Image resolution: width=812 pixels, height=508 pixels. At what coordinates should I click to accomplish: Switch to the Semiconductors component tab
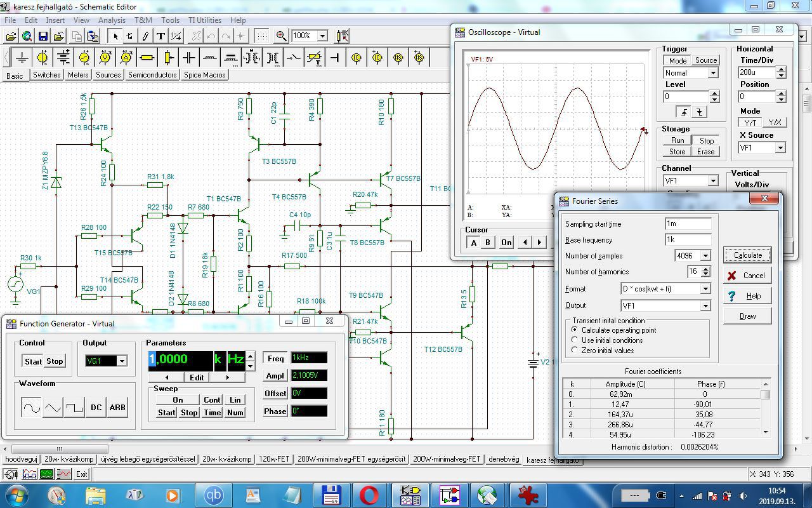(x=152, y=75)
